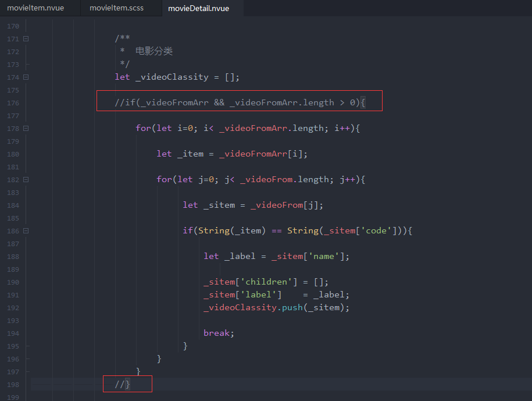532x401 pixels.
Task: Click the 电影分类 comment text
Action: (x=154, y=51)
